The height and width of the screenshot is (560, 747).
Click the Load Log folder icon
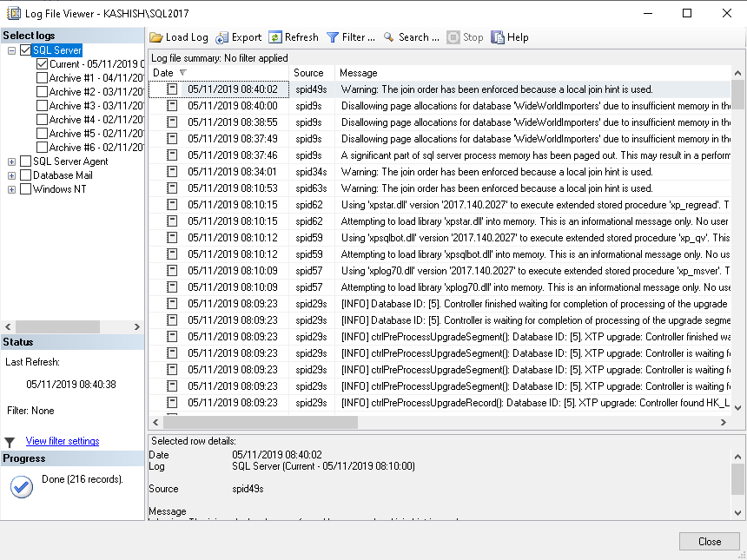coord(155,37)
